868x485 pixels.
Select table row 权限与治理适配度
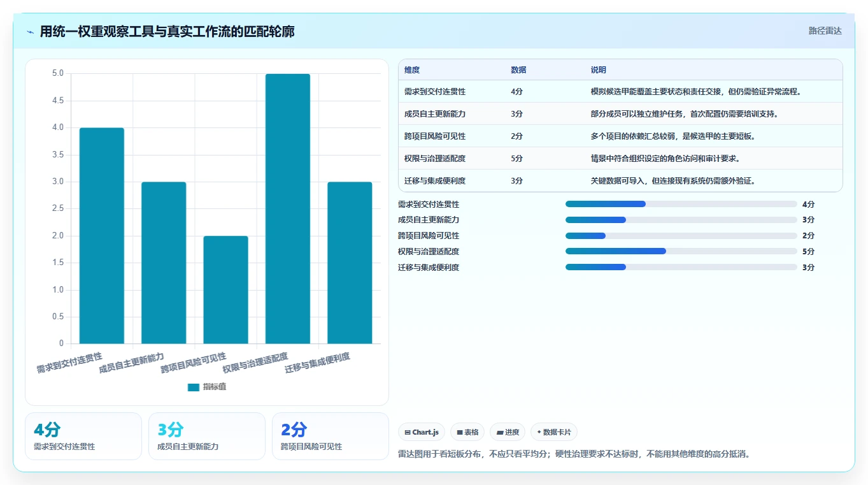(x=620, y=159)
